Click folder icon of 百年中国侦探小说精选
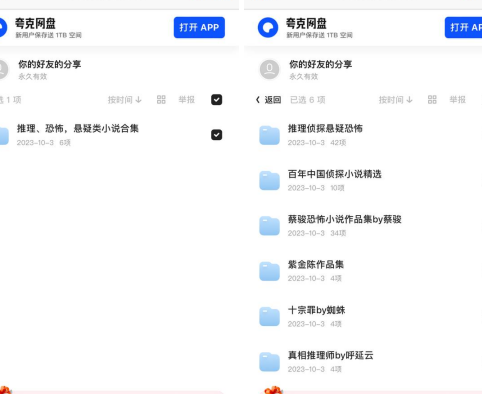The width and height of the screenshot is (482, 394). click(269, 181)
